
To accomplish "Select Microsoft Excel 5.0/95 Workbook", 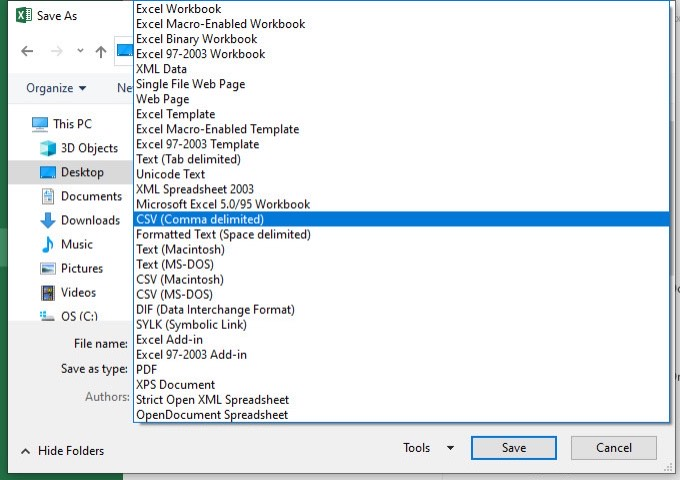I will point(401,204).
